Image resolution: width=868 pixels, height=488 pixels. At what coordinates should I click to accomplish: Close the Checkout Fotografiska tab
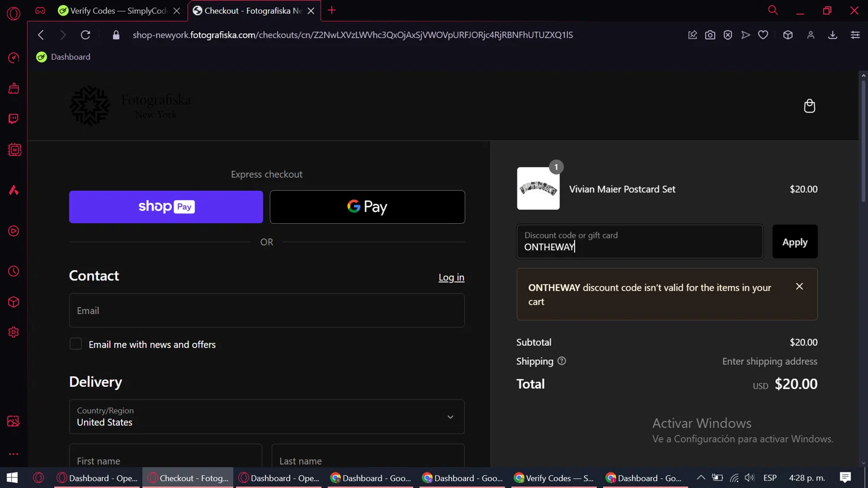pyautogui.click(x=311, y=11)
